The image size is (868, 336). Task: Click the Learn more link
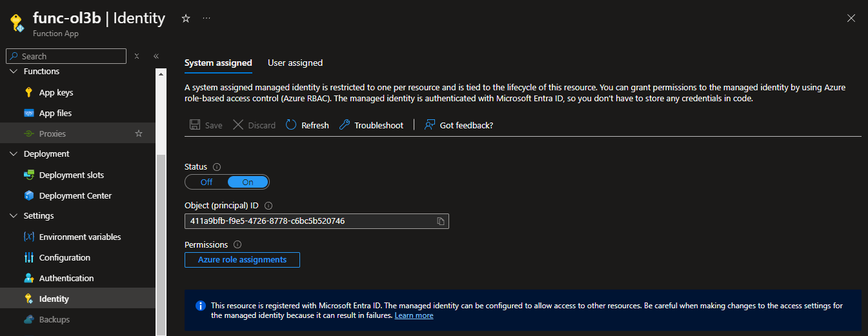(414, 315)
